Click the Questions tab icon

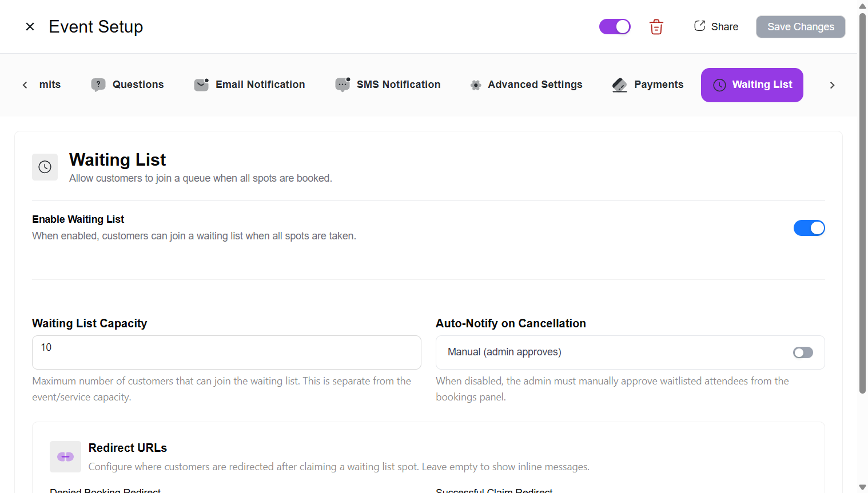point(98,85)
